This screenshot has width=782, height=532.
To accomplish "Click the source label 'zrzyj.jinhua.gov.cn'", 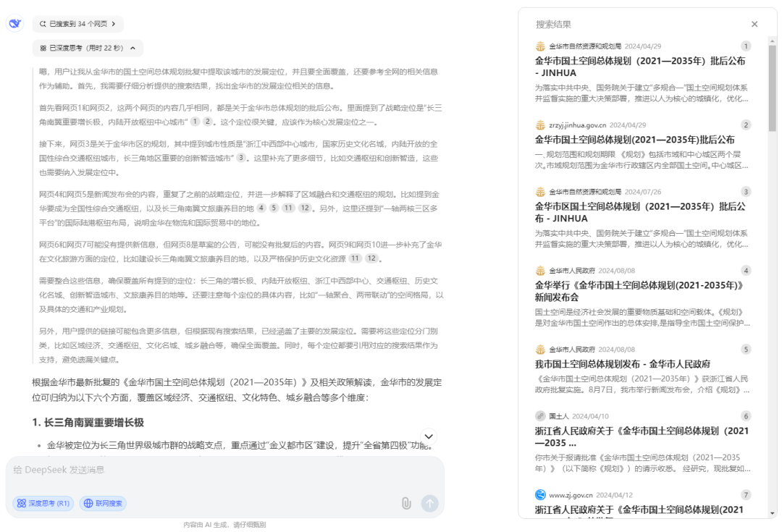I will (x=578, y=125).
